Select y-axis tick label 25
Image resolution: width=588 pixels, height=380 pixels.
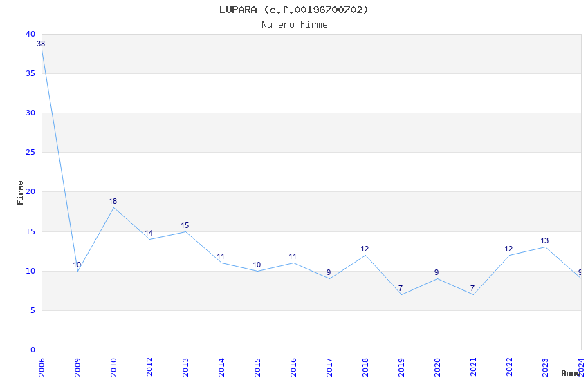tap(30, 153)
